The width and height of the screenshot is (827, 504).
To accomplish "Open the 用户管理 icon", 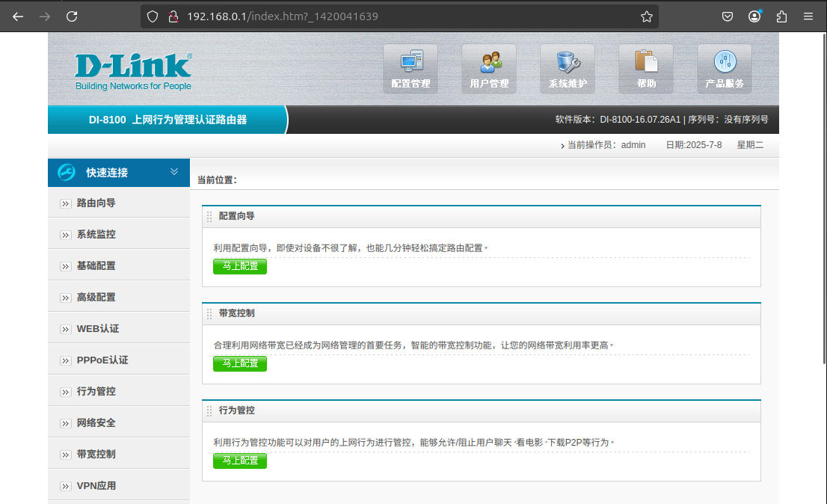I will (489, 69).
